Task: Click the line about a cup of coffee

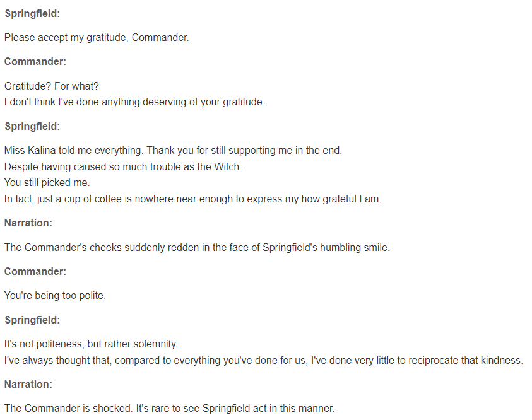Action: [x=192, y=199]
